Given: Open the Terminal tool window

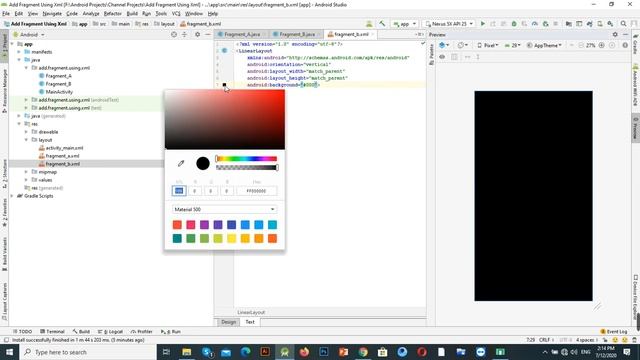Looking at the screenshot, I should (52, 331).
